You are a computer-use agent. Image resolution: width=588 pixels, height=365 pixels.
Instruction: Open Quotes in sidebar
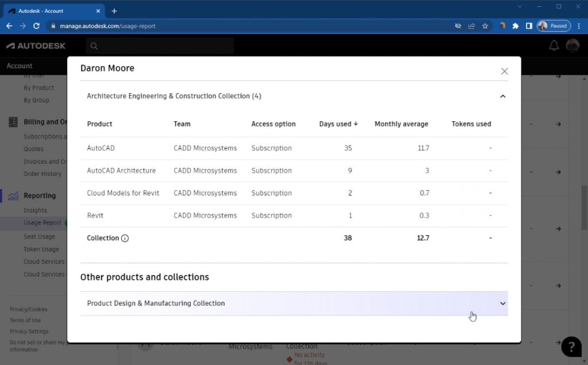pyautogui.click(x=33, y=149)
